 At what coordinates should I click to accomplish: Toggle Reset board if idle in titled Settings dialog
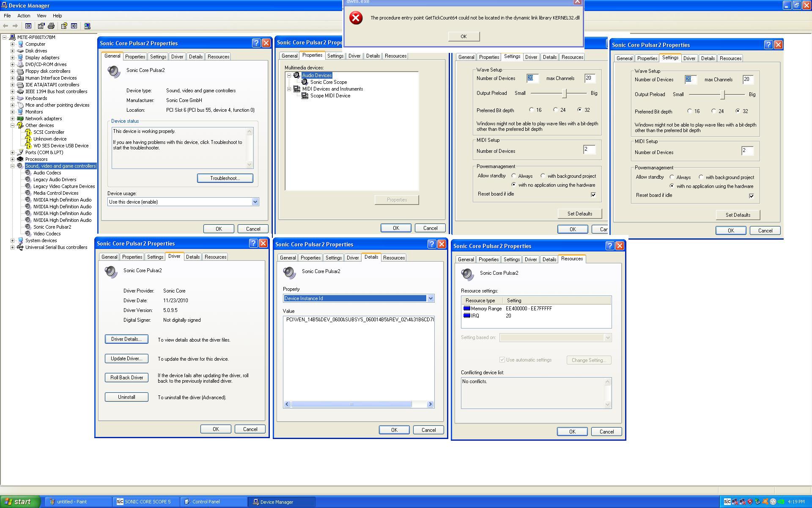click(752, 196)
